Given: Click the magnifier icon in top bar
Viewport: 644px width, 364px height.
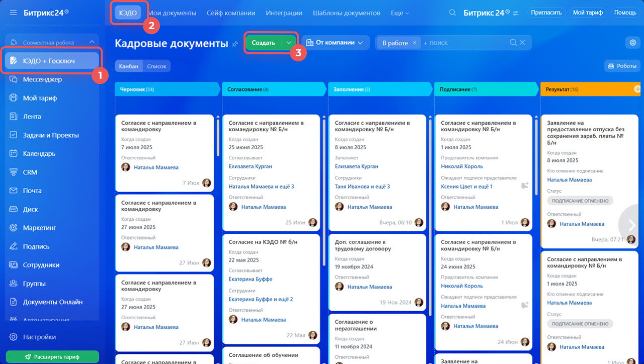Looking at the screenshot, I should point(452,13).
